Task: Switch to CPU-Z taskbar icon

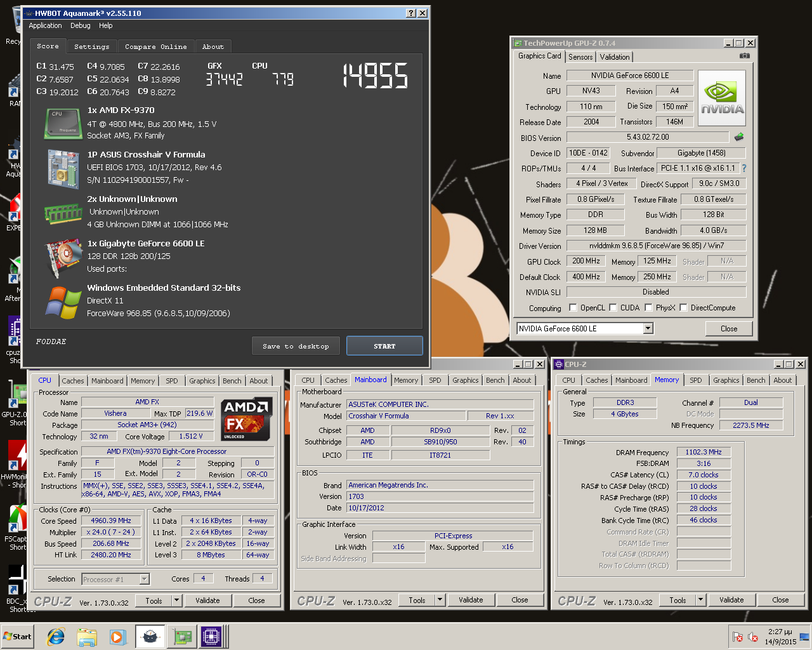Action: (211, 637)
